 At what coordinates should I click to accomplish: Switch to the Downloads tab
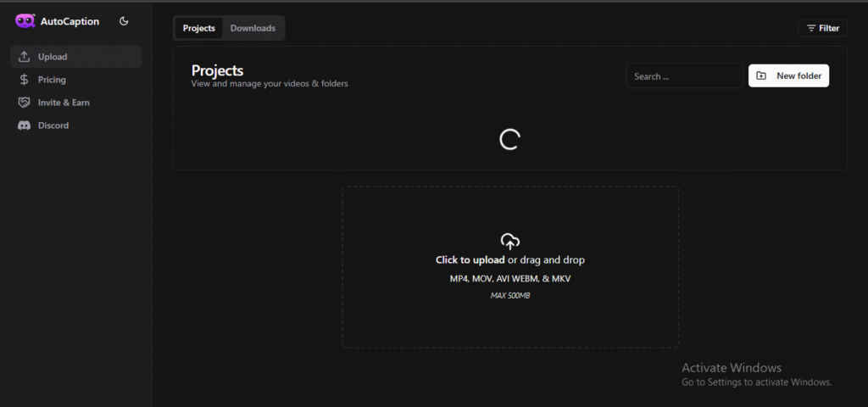point(253,28)
